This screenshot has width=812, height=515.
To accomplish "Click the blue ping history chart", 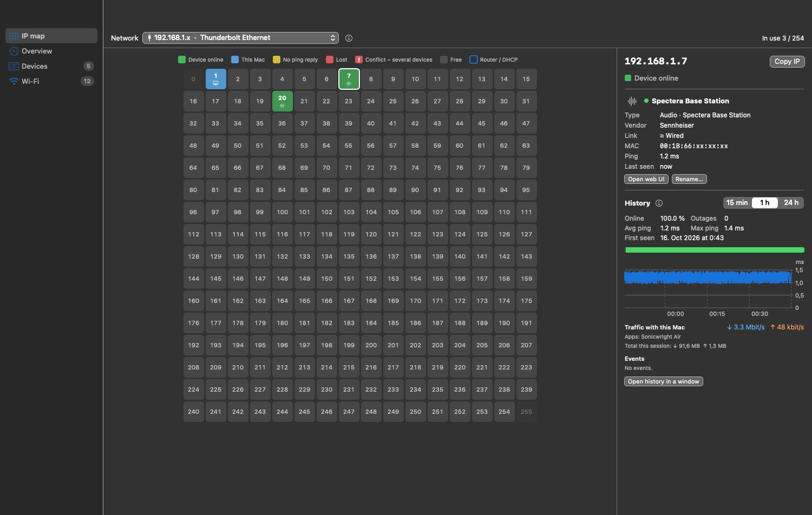I will point(708,278).
